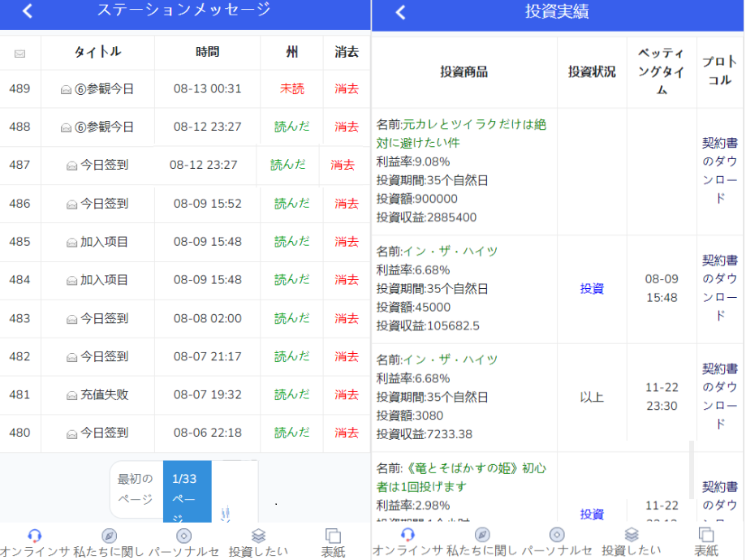
Task: Select the 1/33 page indicator
Action: [x=187, y=491]
